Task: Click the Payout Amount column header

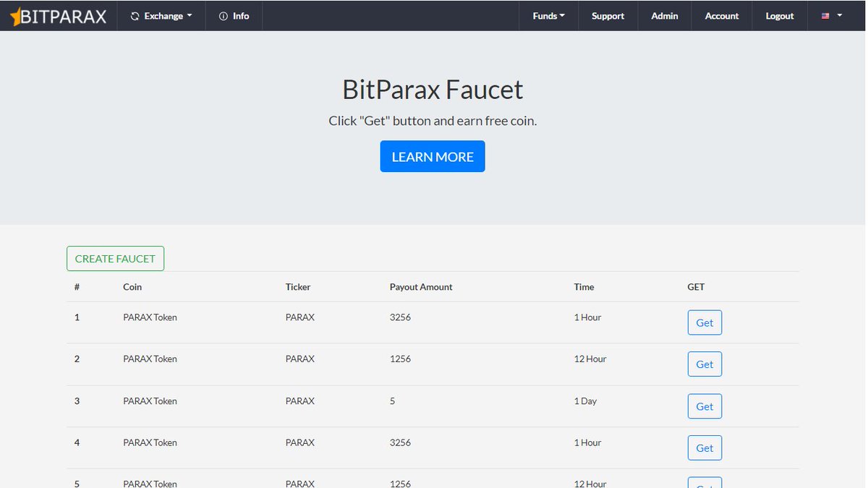Action: [421, 287]
